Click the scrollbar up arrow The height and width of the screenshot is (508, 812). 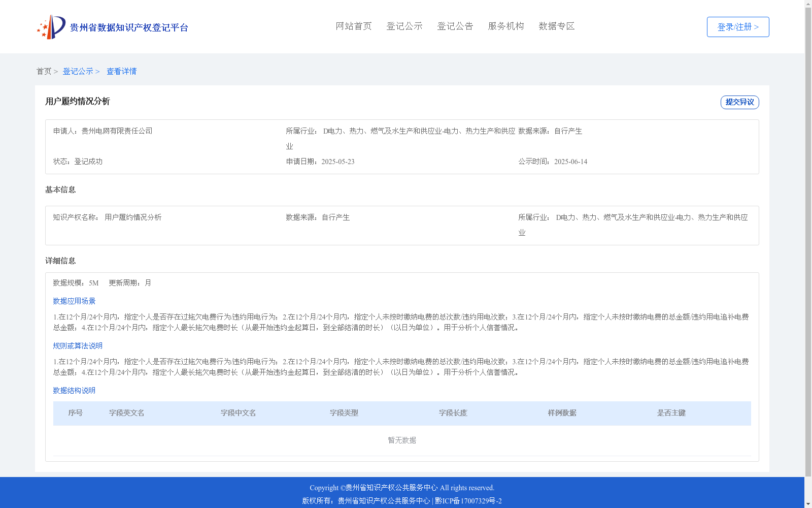click(x=808, y=4)
